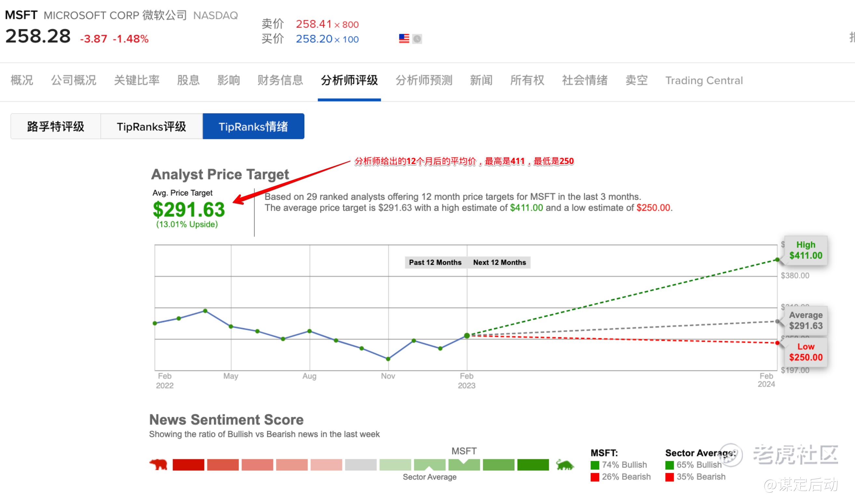
Task: Select the 分析师评级 tab
Action: [x=349, y=81]
